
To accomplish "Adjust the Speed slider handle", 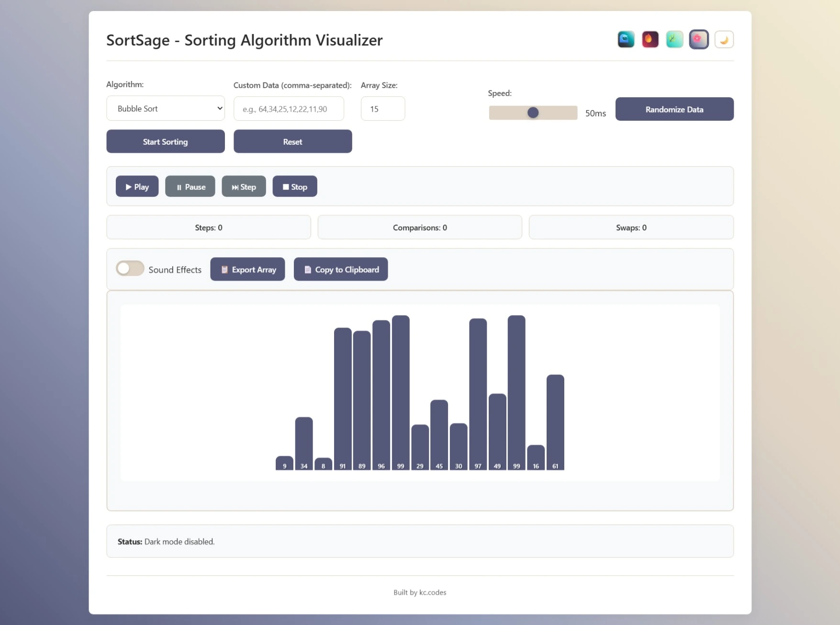I will pos(533,113).
